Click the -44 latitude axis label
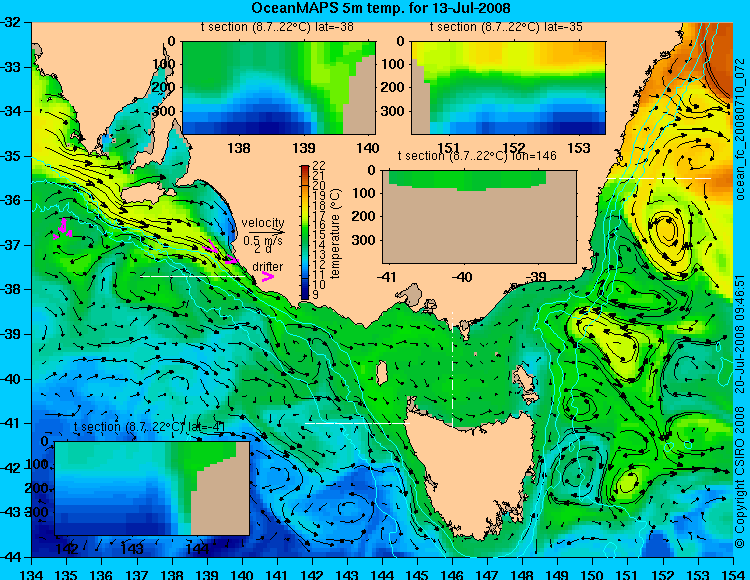This screenshot has width=750, height=580. 10,557
